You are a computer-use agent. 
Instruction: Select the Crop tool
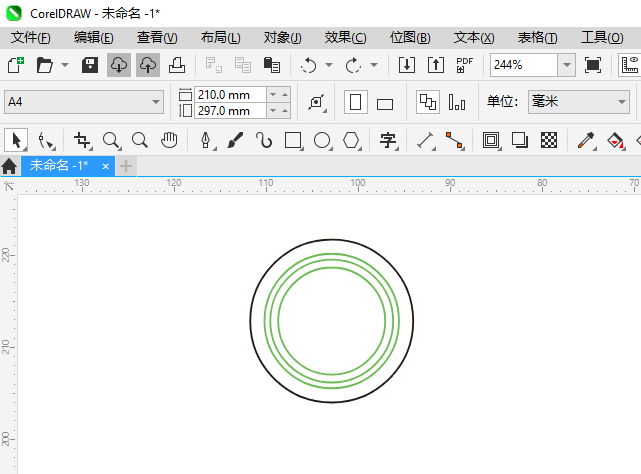(83, 141)
